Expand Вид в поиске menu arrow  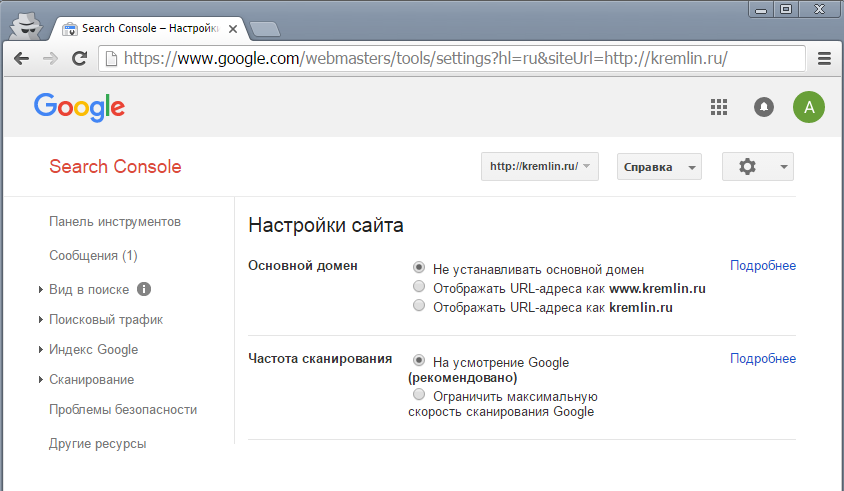coord(41,290)
